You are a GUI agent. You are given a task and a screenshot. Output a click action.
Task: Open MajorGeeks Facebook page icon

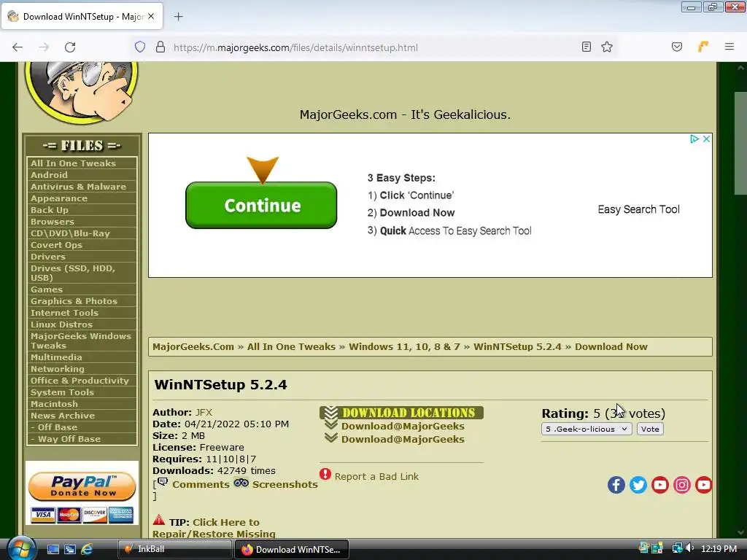coord(616,485)
